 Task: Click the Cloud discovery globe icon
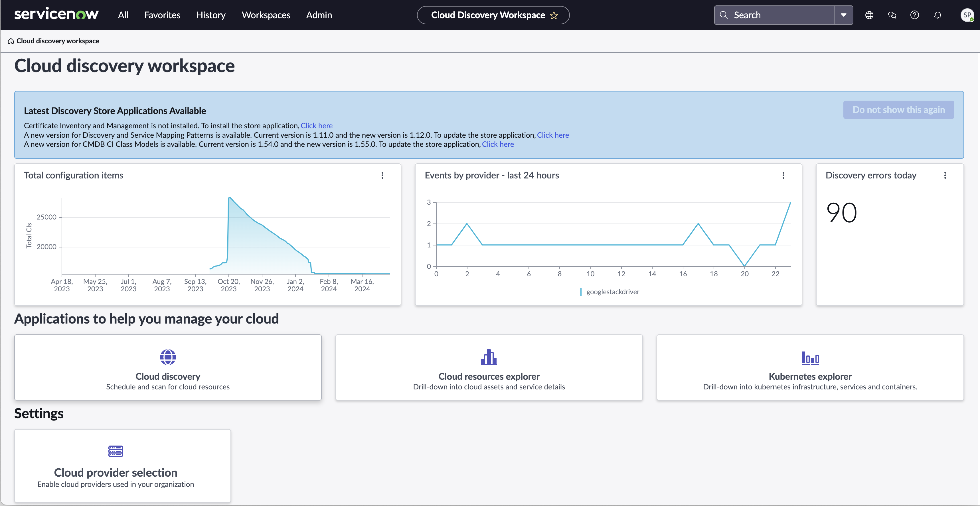168,357
